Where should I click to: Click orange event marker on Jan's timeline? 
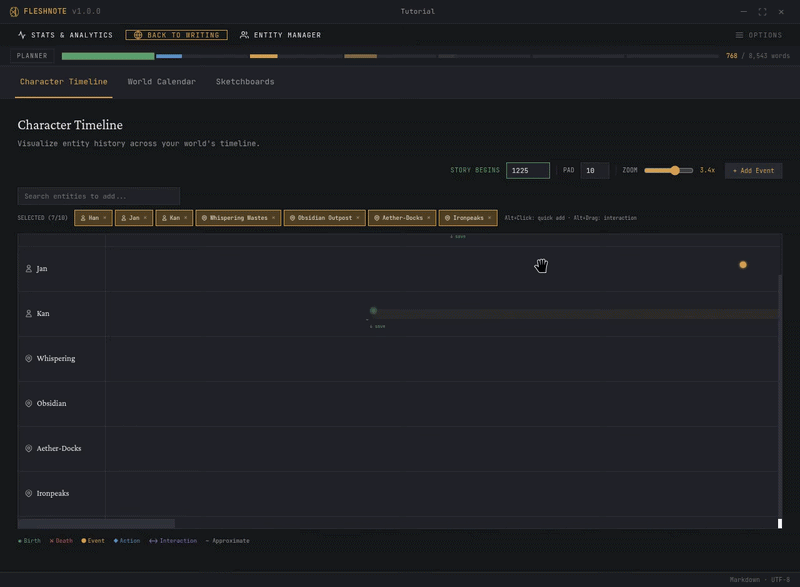click(743, 265)
